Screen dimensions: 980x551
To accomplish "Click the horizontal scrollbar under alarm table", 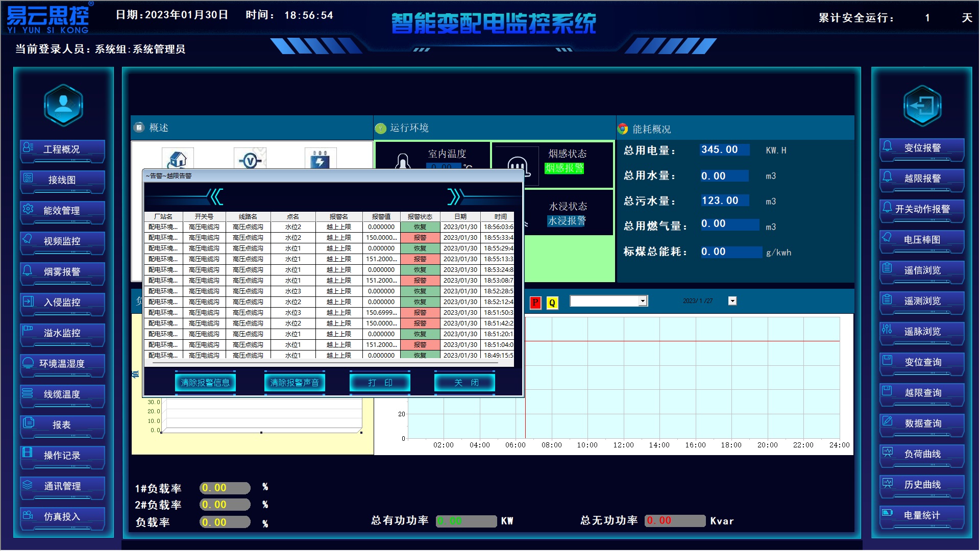I will coord(327,363).
